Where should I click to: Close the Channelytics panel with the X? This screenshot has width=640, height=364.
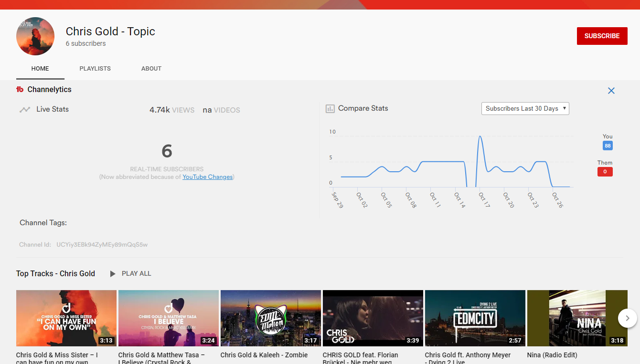tap(611, 91)
